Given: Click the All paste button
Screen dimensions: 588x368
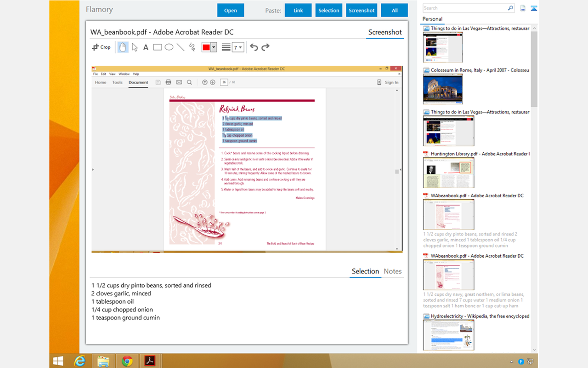Looking at the screenshot, I should pos(395,10).
